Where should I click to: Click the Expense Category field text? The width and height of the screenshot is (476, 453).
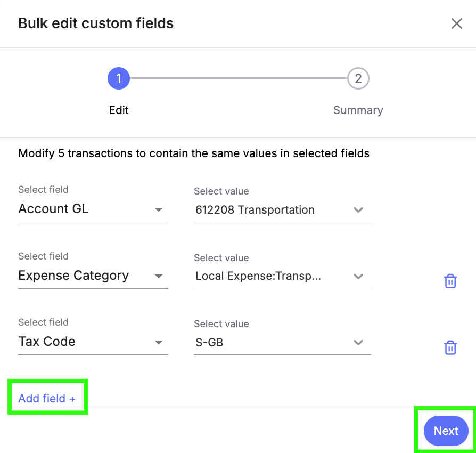pyautogui.click(x=73, y=276)
